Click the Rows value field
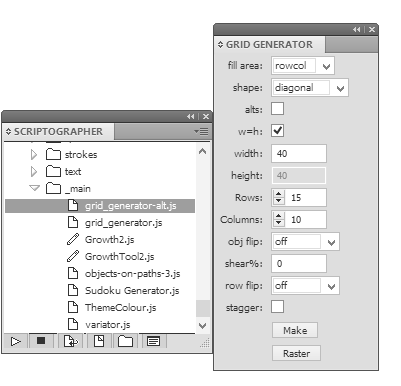 click(305, 197)
